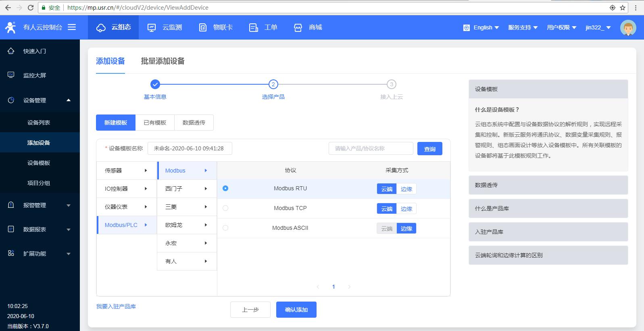This screenshot has width=644, height=331.
Task: Open the English language dropdown
Action: [x=481, y=27]
